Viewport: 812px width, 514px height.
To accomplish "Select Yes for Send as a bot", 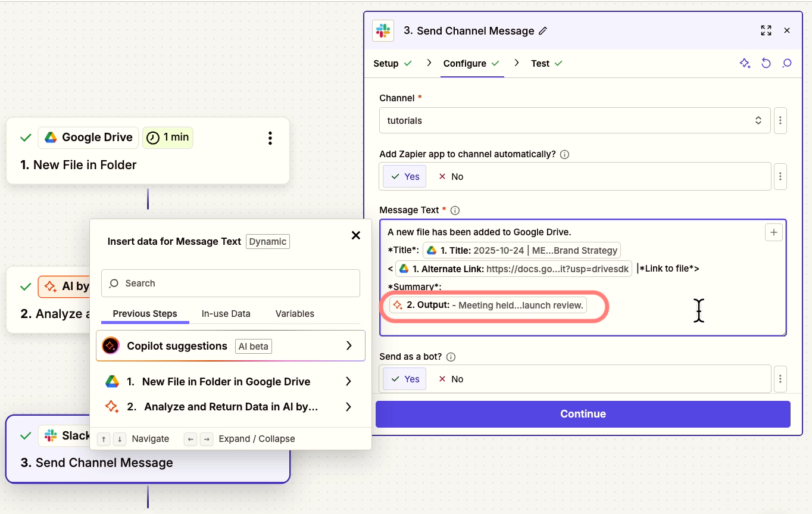I will 405,379.
